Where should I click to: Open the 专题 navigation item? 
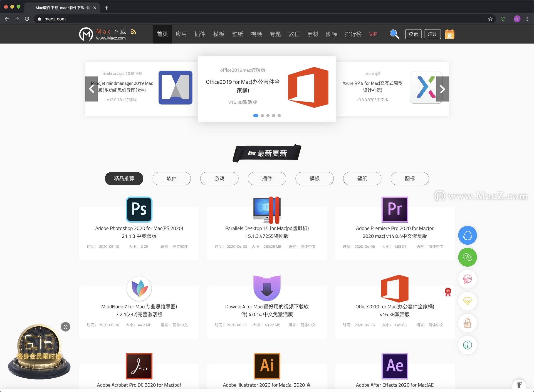click(275, 34)
